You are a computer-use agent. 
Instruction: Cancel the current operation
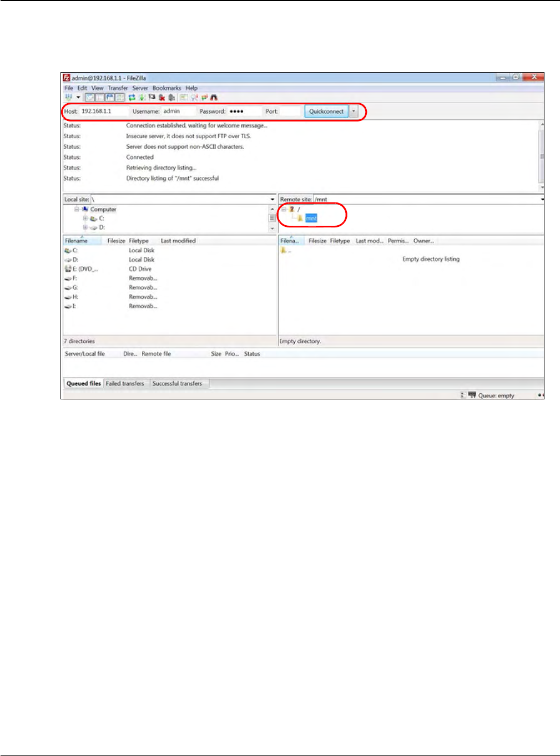[152, 97]
